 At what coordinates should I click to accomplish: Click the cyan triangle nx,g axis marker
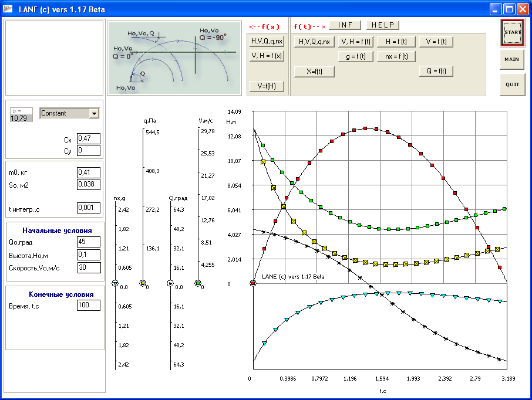click(x=115, y=284)
